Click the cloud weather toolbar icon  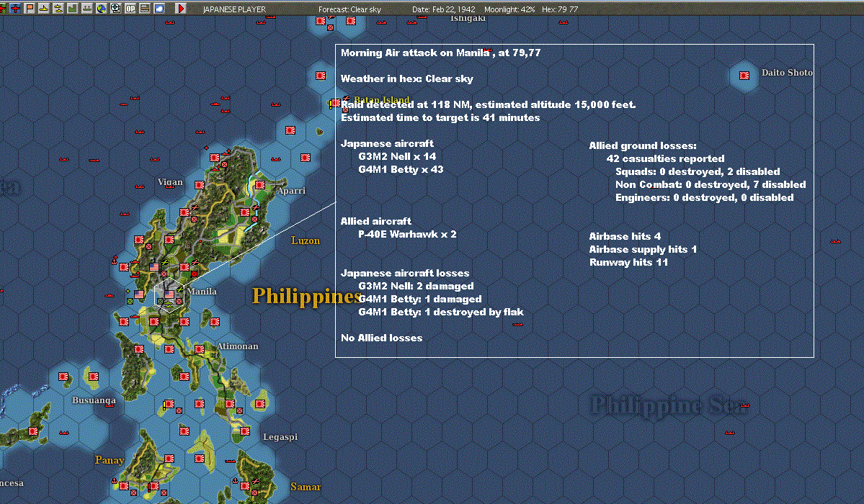click(159, 8)
